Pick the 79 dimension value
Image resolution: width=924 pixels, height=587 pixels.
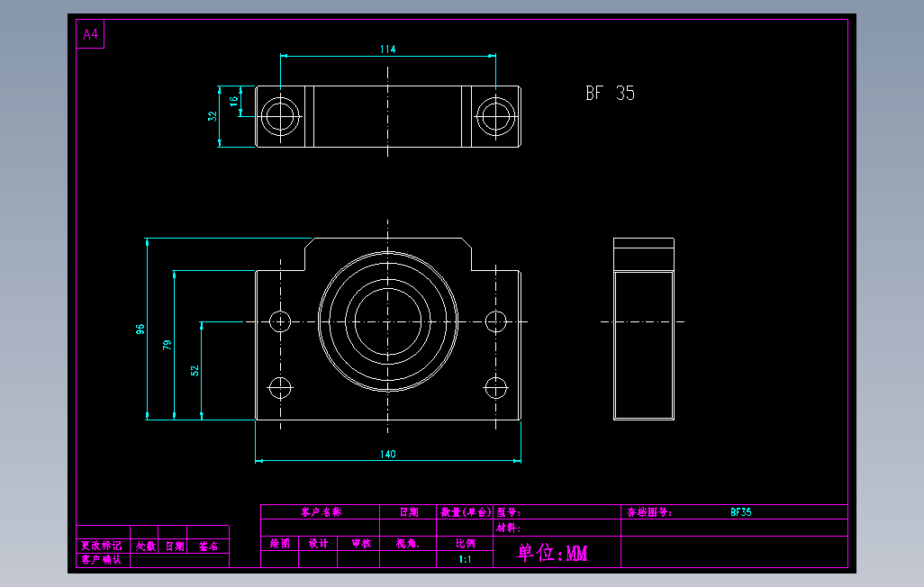tap(168, 345)
